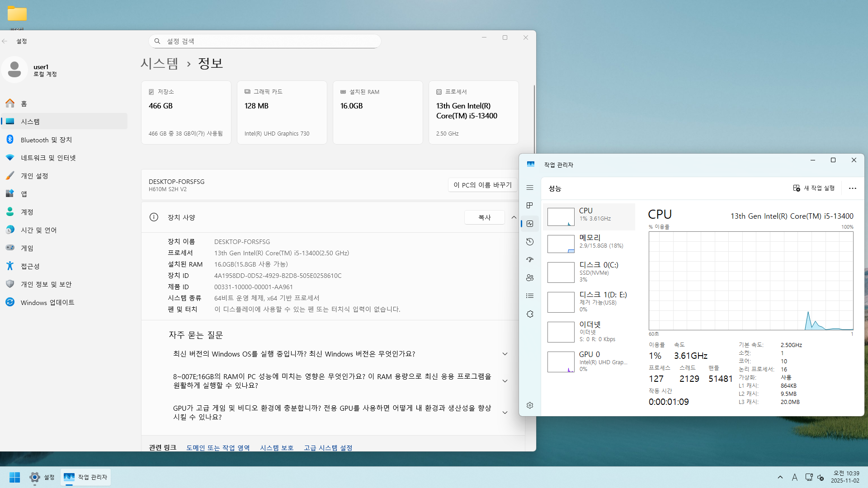Open Startup apps icon in Task Manager
Image resolution: width=868 pixels, height=488 pixels.
point(530,260)
